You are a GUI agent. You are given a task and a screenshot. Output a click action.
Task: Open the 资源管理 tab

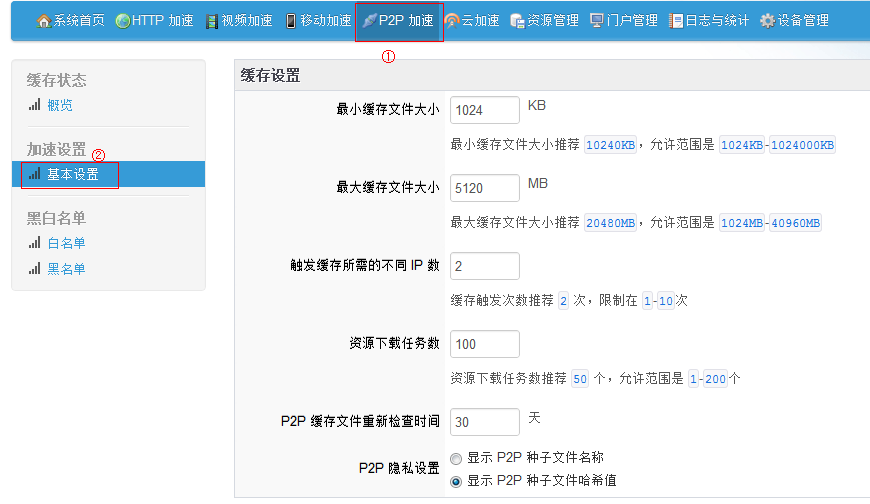[545, 21]
